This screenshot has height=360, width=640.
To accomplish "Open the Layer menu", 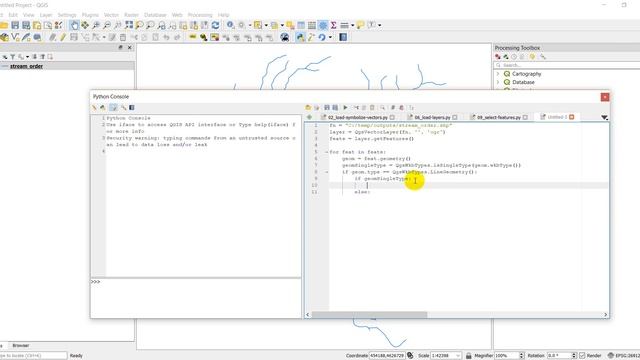I will (x=46, y=15).
